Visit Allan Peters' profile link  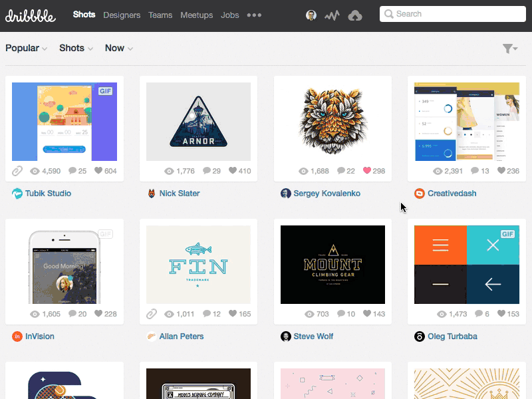[x=182, y=336]
